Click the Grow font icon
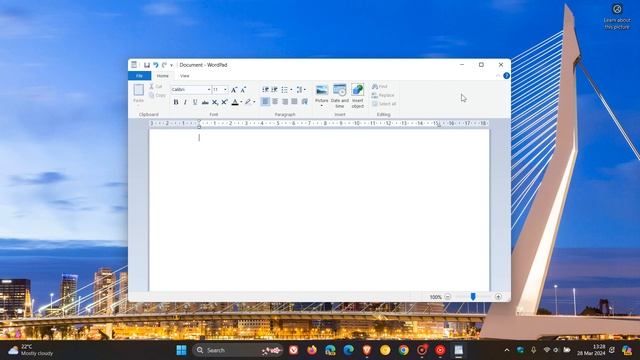The image size is (640, 360). (x=234, y=90)
